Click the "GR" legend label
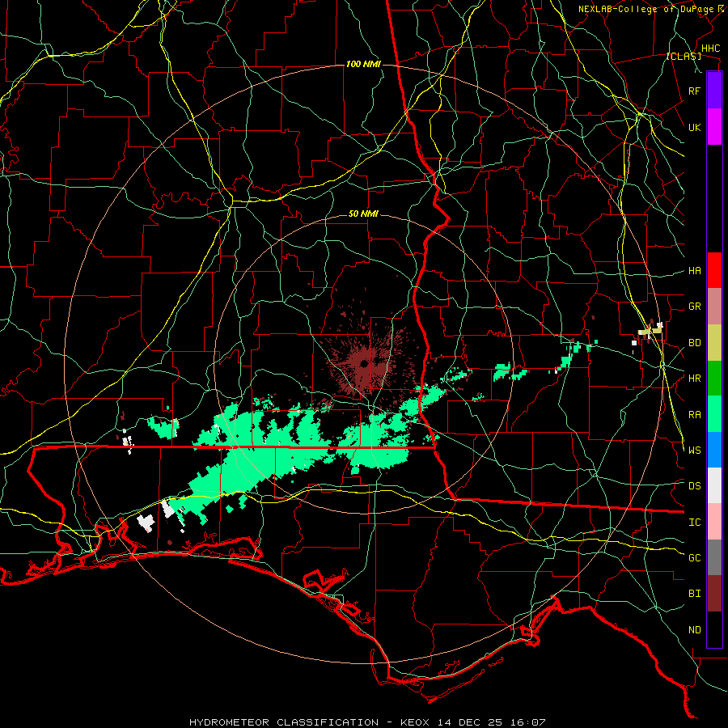 click(x=694, y=307)
